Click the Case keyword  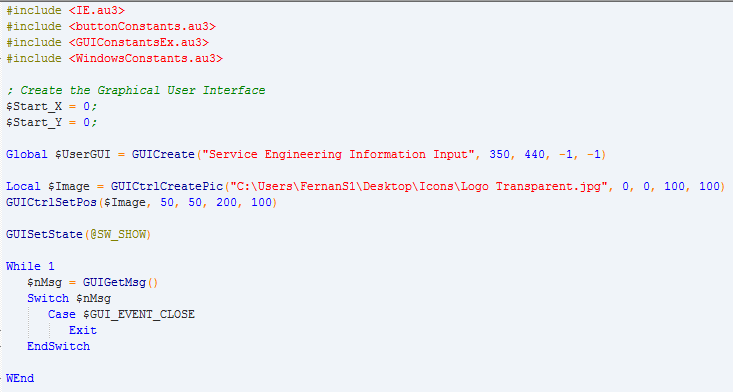point(62,314)
